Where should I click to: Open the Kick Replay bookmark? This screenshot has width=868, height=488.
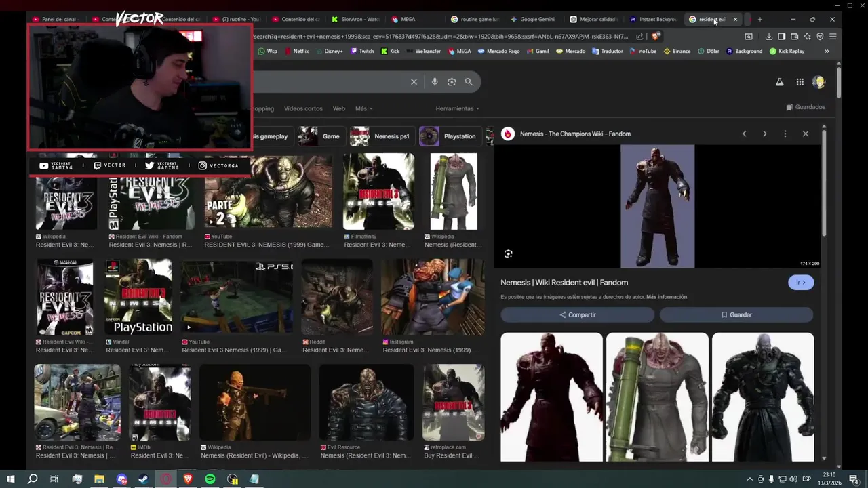pos(787,51)
